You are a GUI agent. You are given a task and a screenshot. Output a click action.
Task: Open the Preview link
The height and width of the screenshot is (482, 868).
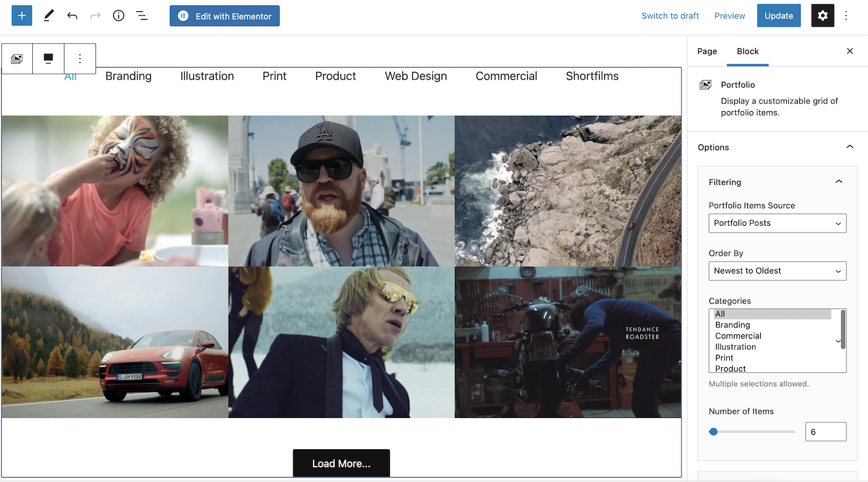tap(730, 16)
